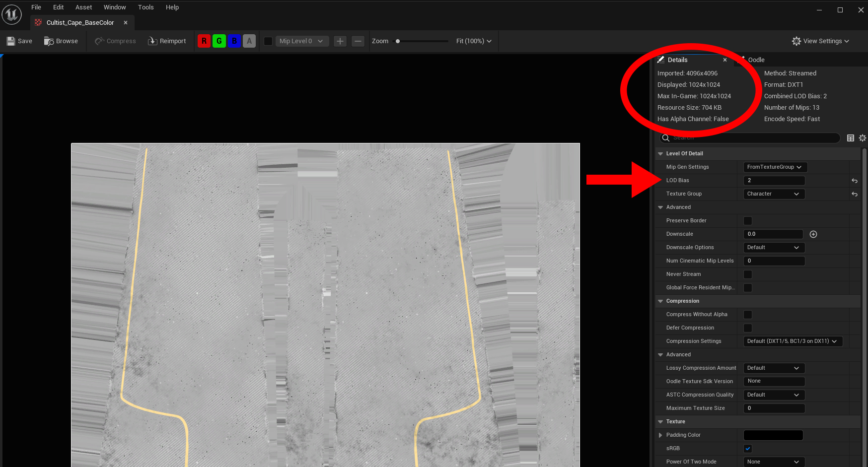The width and height of the screenshot is (868, 467).
Task: Open the Fit (100%) zoom dropdown
Action: point(474,41)
